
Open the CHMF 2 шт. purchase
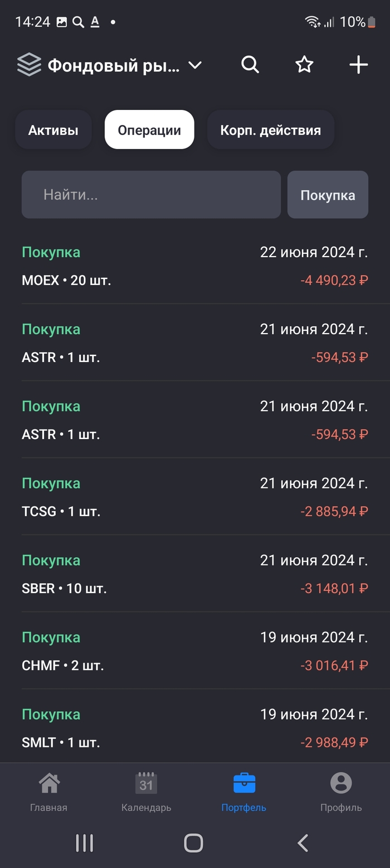click(195, 650)
